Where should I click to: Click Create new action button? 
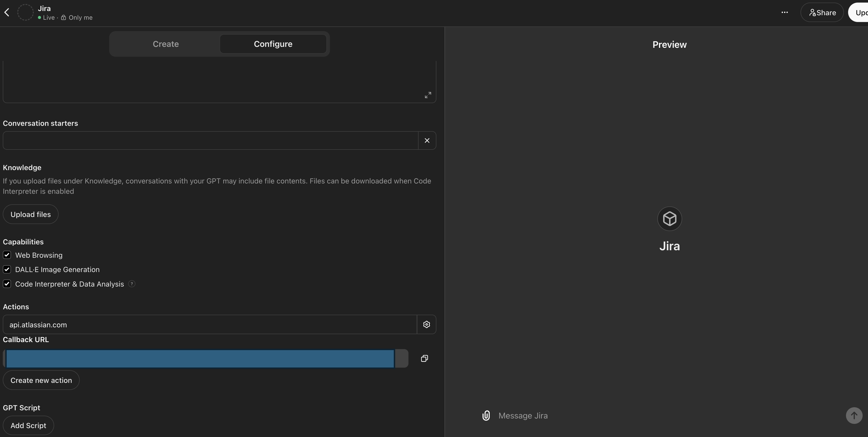(41, 380)
